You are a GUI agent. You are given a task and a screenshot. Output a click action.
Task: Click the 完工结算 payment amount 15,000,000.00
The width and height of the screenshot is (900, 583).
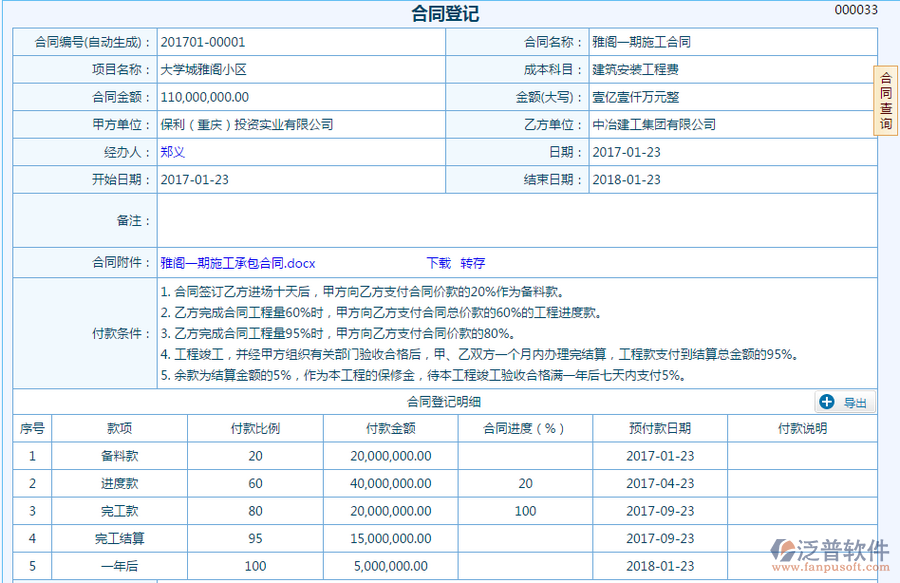click(390, 538)
